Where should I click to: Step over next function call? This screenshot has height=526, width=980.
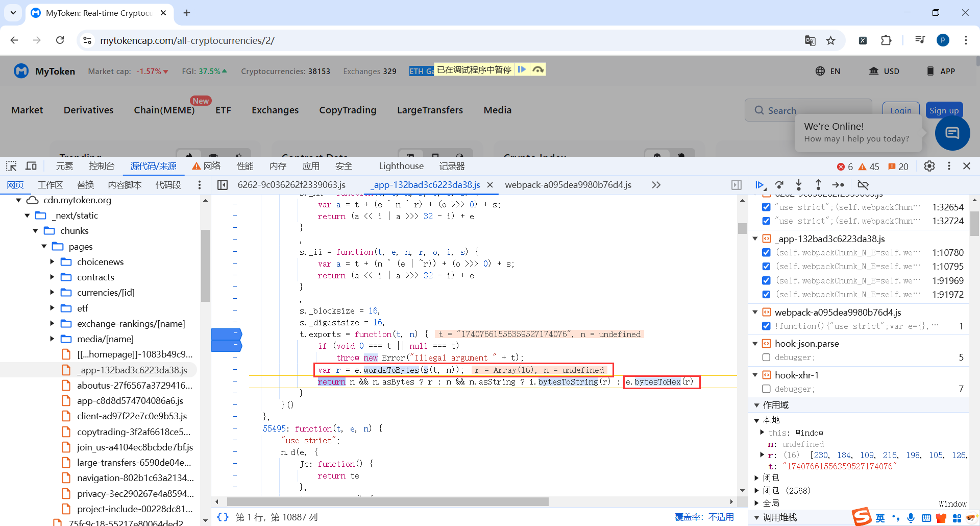(779, 185)
